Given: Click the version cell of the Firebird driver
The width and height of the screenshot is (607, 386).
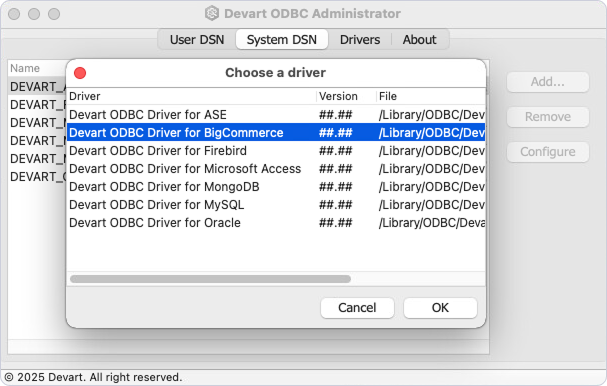Looking at the screenshot, I should (x=336, y=151).
